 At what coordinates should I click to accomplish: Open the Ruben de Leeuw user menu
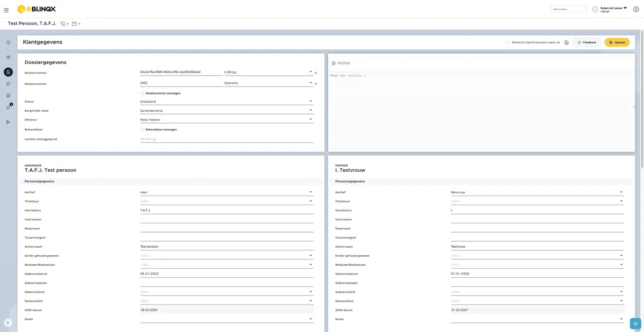point(613,9)
